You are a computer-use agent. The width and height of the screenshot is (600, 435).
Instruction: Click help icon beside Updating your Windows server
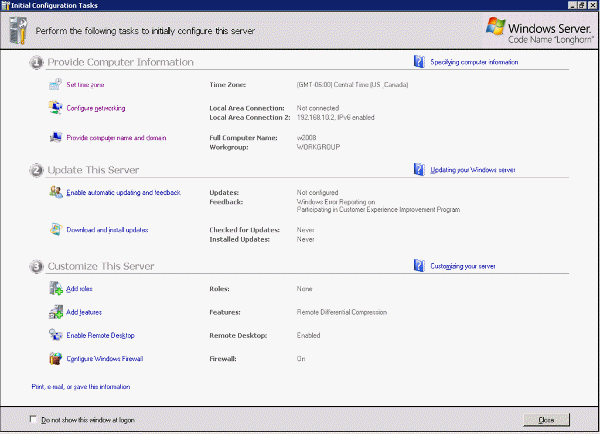coord(419,169)
